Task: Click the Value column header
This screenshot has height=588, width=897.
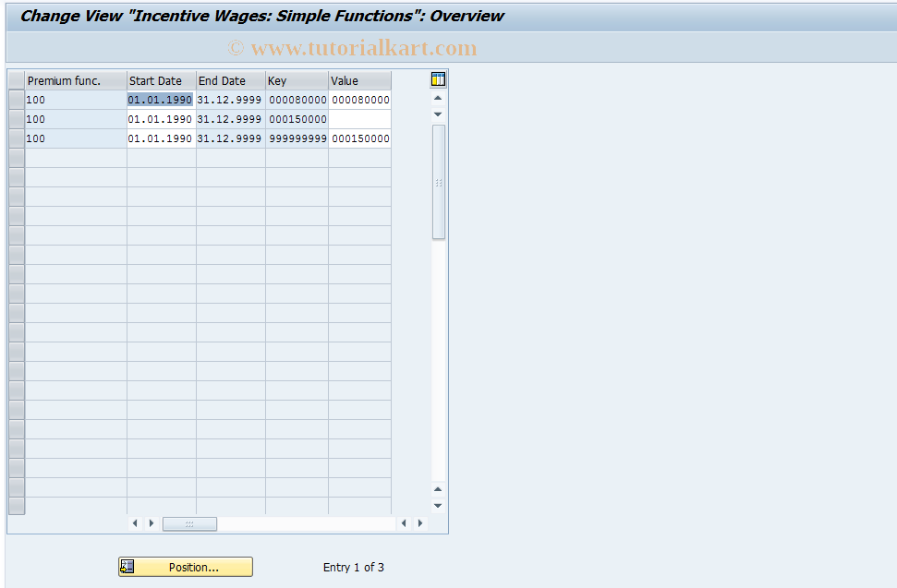Action: (359, 80)
